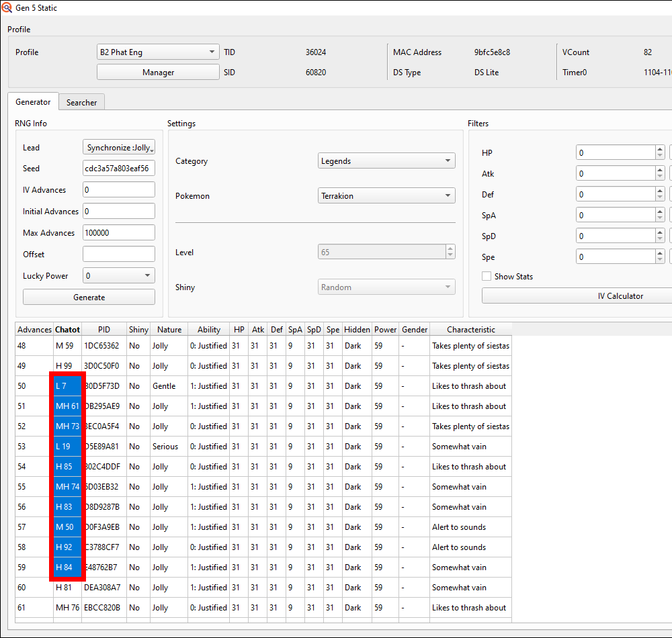The height and width of the screenshot is (638, 672).
Task: Decrease the Spe filter minimum value
Action: (660, 261)
